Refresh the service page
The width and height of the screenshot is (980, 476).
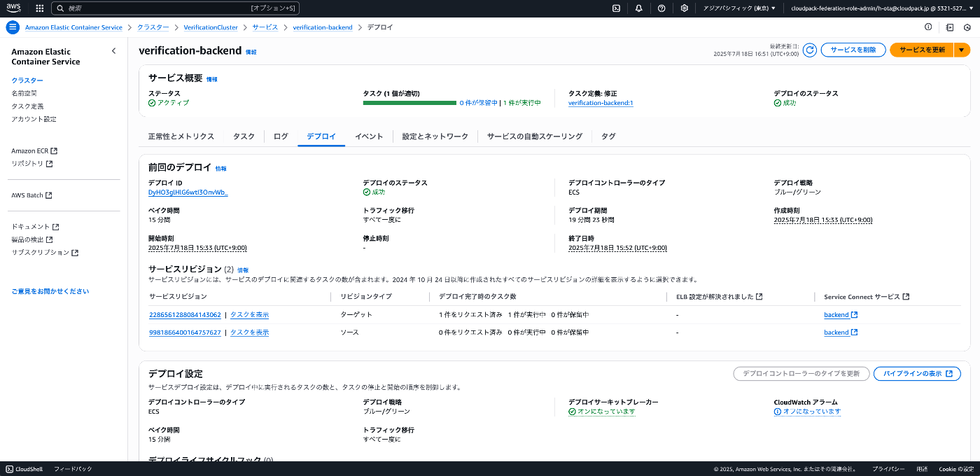(810, 50)
